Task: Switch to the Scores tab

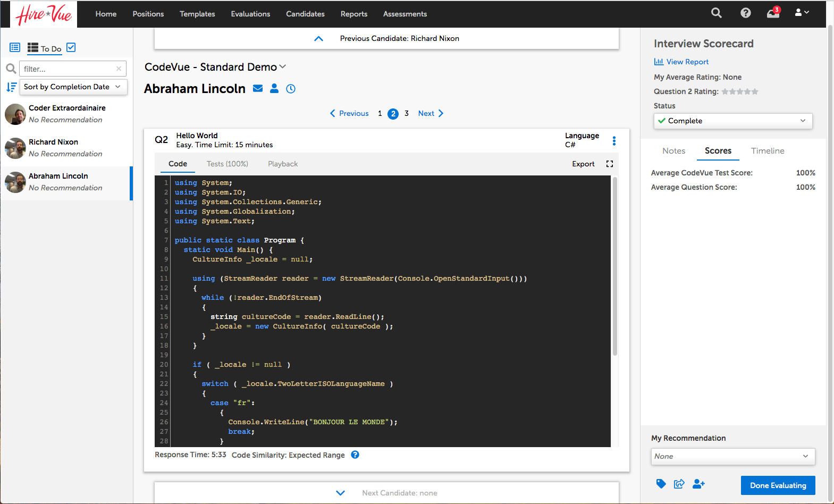Action: pos(718,151)
